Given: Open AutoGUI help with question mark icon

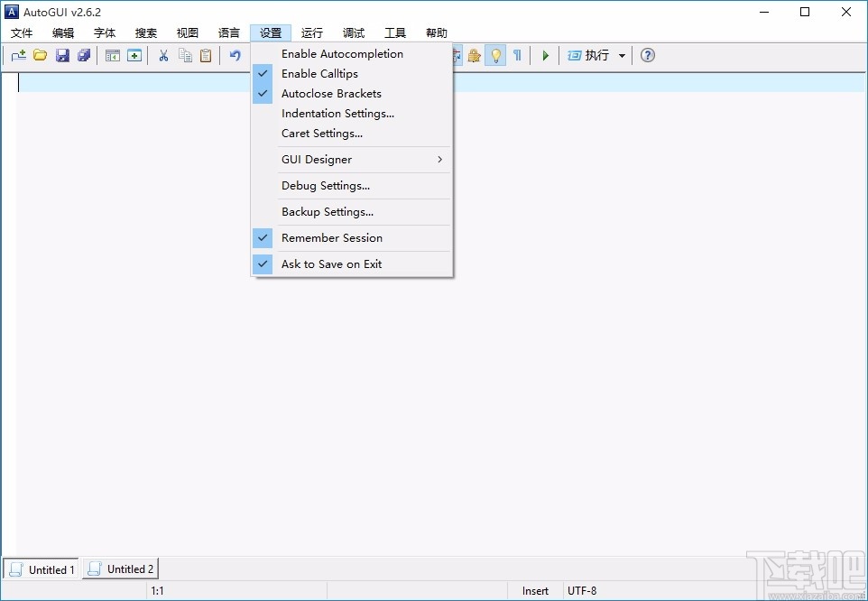Looking at the screenshot, I should pyautogui.click(x=647, y=55).
